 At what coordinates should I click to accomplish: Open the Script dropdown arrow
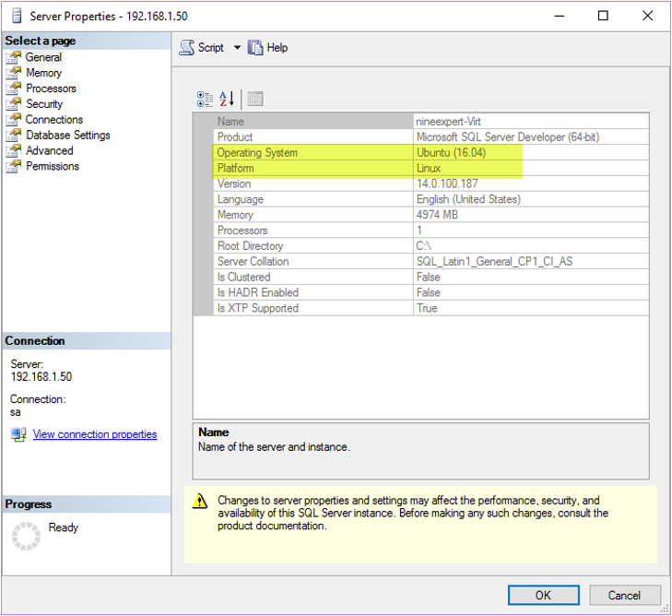(236, 48)
